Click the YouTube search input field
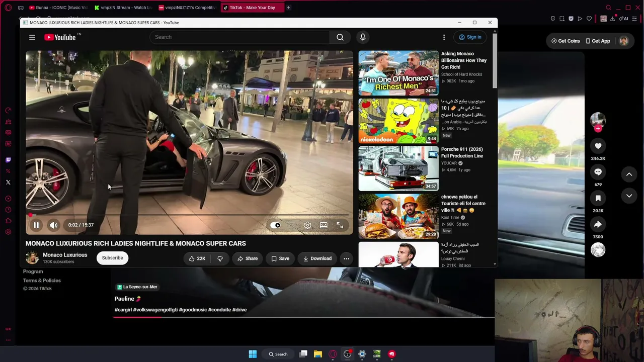644x362 pixels. pyautogui.click(x=239, y=37)
